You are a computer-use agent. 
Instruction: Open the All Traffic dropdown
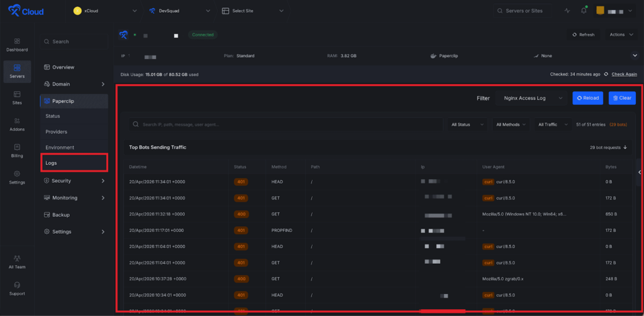click(553, 124)
